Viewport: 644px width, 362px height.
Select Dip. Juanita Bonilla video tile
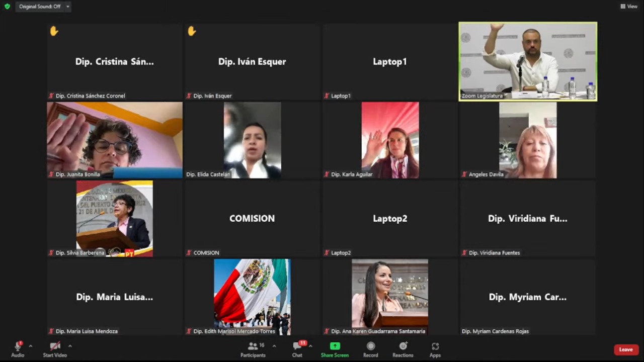(115, 140)
